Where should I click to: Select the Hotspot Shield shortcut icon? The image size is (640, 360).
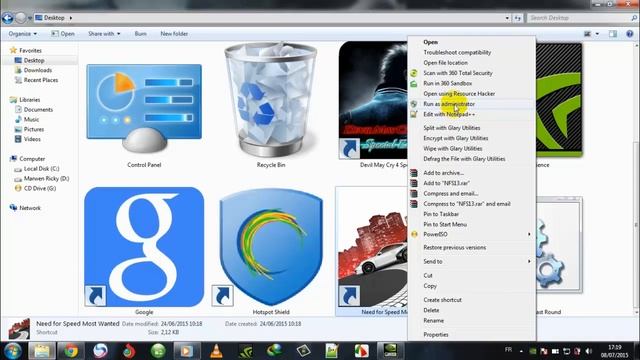(271, 247)
